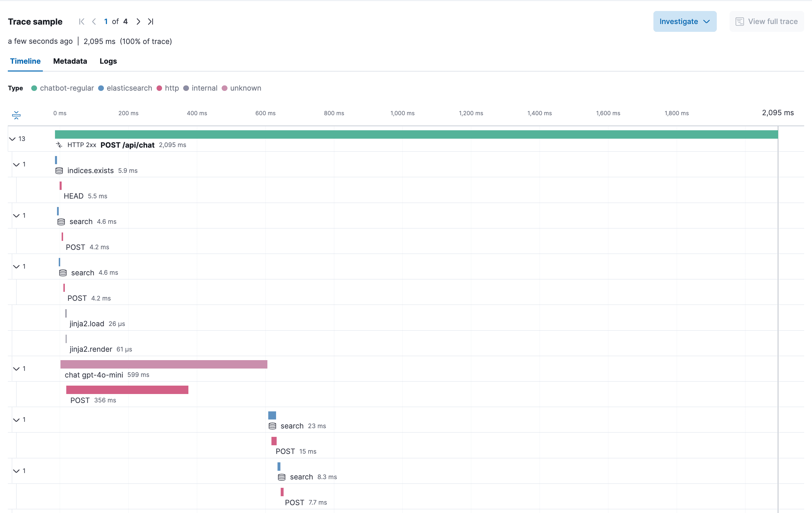Click the database icon next to the 8.3 ms search
This screenshot has height=513, width=812.
pyautogui.click(x=281, y=477)
